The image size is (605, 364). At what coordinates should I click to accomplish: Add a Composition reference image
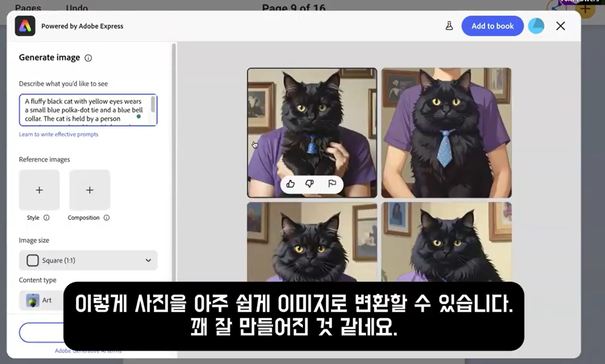coord(90,190)
